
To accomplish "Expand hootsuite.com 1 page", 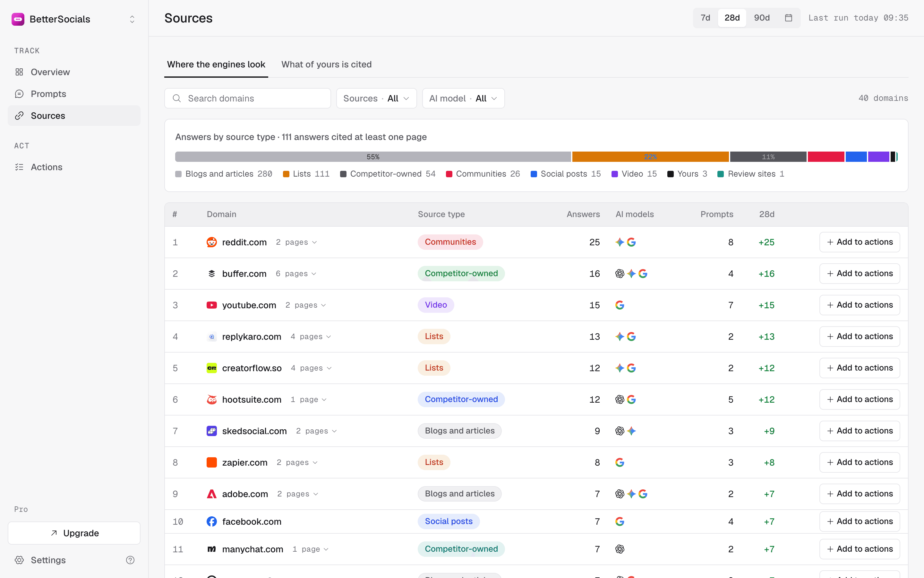I will [309, 399].
